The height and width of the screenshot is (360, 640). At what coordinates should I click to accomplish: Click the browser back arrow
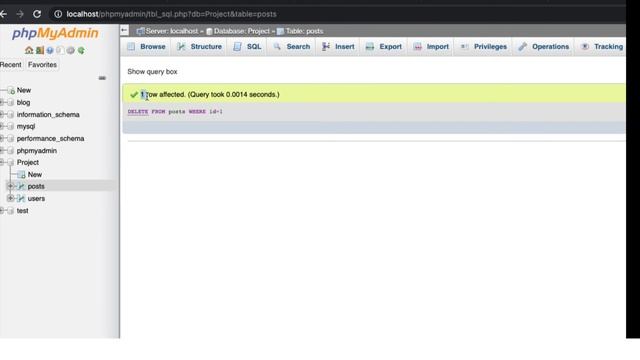point(4,14)
